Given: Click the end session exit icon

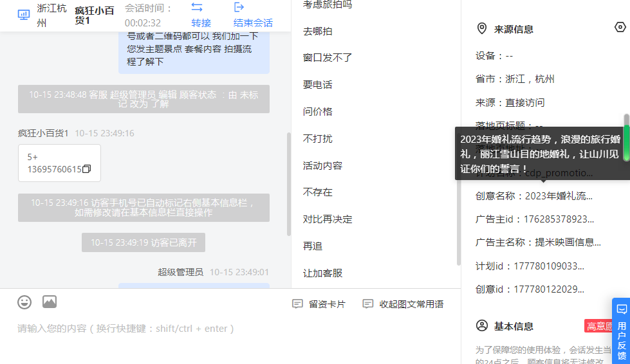Looking at the screenshot, I should tap(239, 7).
